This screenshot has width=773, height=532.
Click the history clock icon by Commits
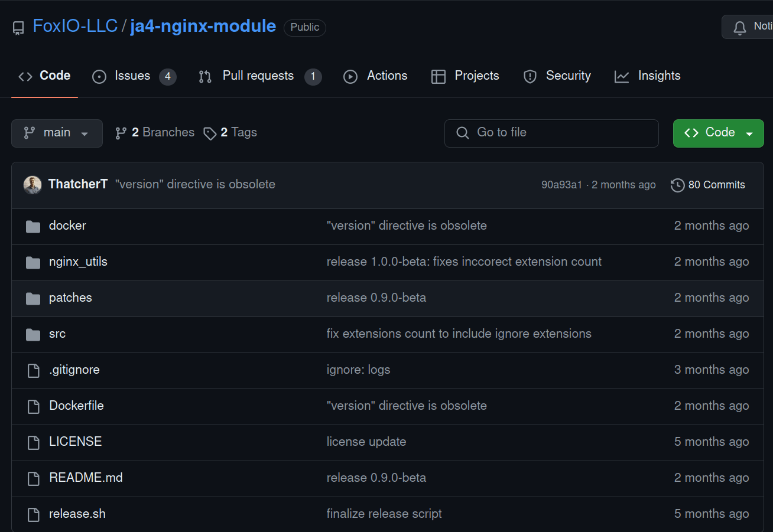pos(677,185)
